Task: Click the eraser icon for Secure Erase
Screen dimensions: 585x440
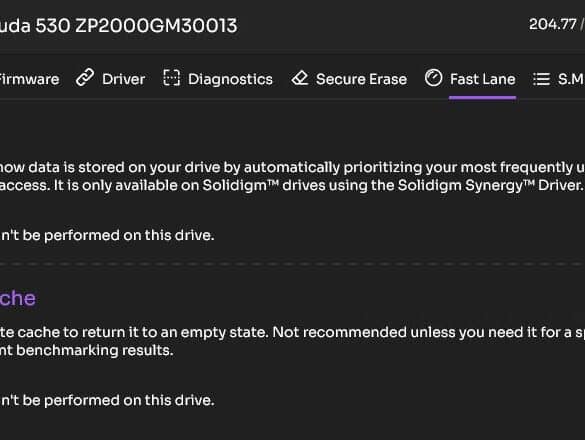Action: [x=300, y=78]
